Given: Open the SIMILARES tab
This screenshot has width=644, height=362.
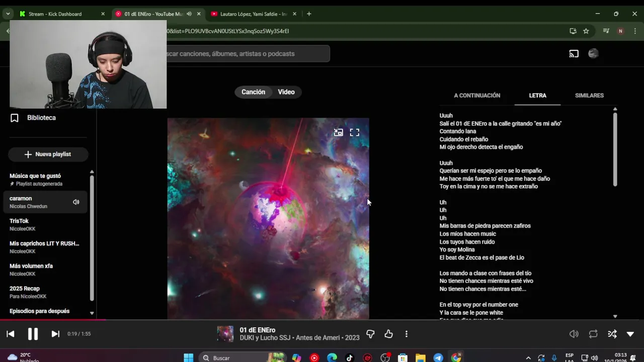Looking at the screenshot, I should (589, 96).
